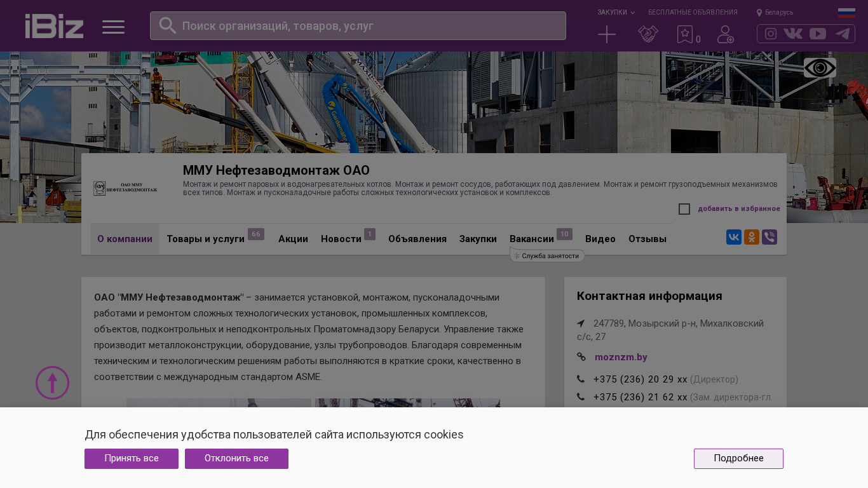Open iBiz VK page in header
868x488 pixels.
coord(793,34)
